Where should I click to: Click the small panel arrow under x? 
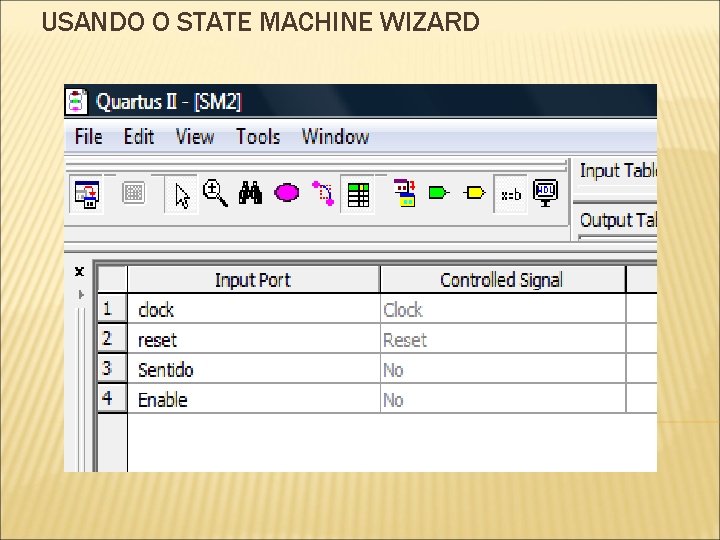coord(81,294)
